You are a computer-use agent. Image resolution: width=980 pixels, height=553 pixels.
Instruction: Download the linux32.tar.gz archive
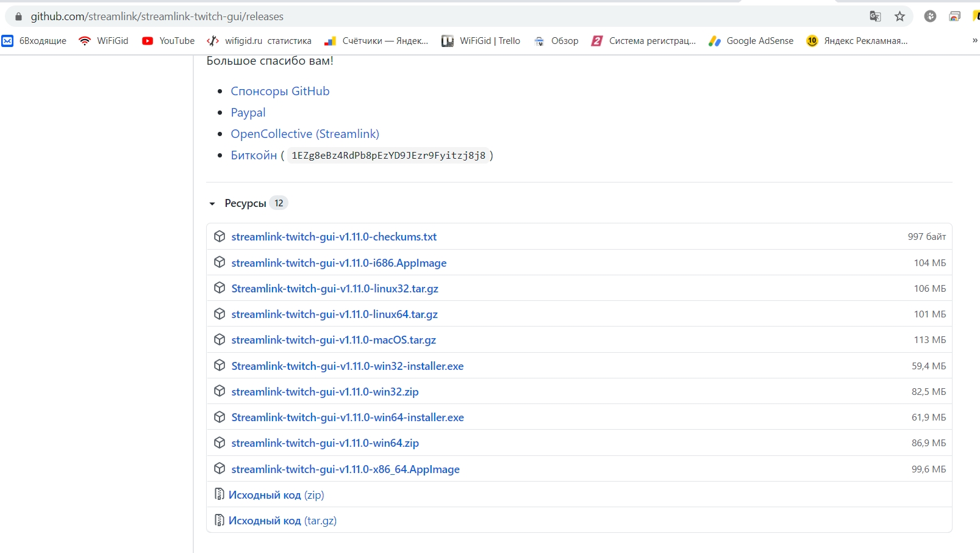(335, 288)
